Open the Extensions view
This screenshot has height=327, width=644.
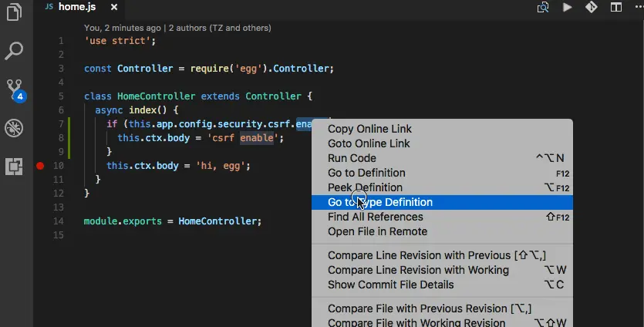14,167
